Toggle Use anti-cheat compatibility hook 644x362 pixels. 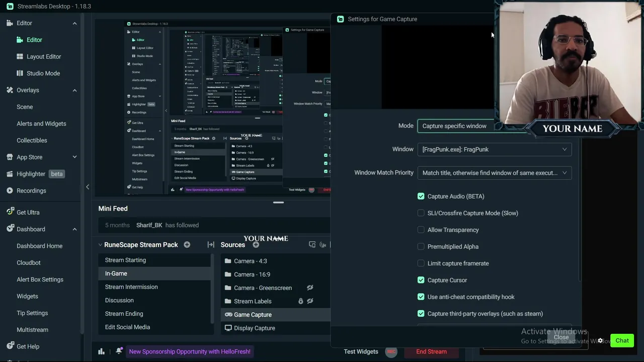(421, 297)
